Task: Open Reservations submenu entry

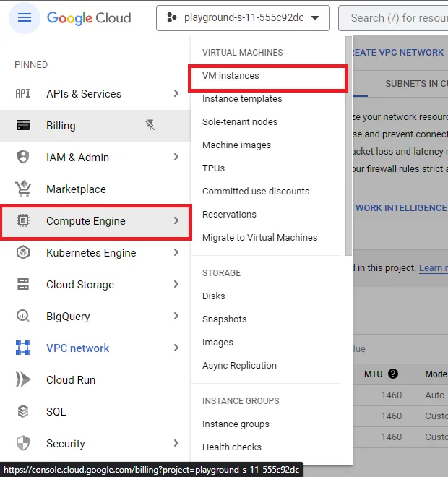Action: tap(268, 214)
